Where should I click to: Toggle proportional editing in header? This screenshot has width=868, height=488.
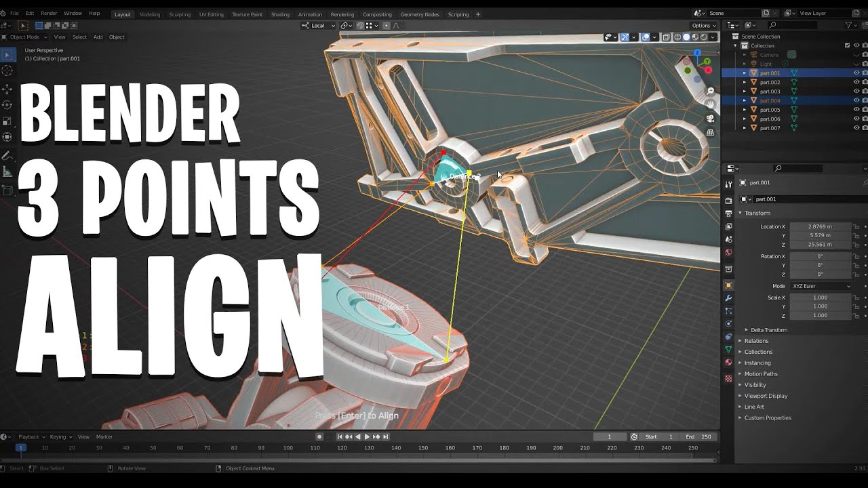tap(387, 26)
